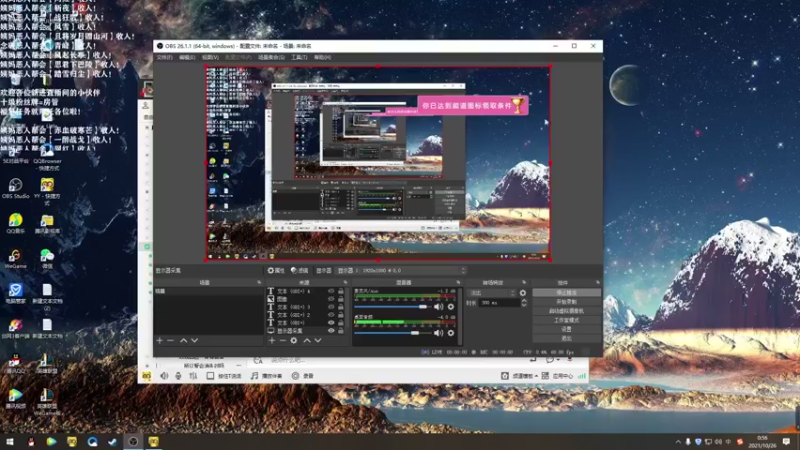Open desktop audio settings gear
The image size is (800, 450).
click(x=451, y=333)
